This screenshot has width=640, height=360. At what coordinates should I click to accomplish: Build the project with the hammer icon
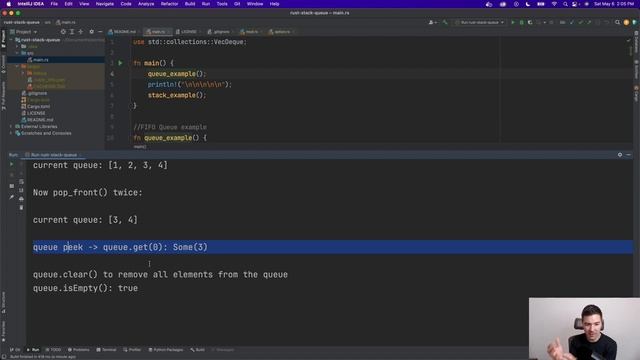pyautogui.click(x=445, y=22)
